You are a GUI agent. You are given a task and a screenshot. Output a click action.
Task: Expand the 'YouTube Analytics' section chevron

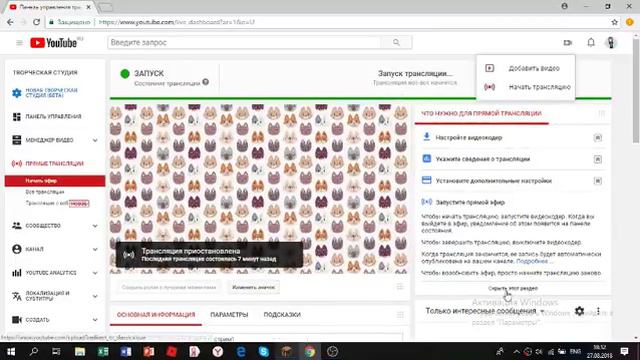tap(95, 273)
